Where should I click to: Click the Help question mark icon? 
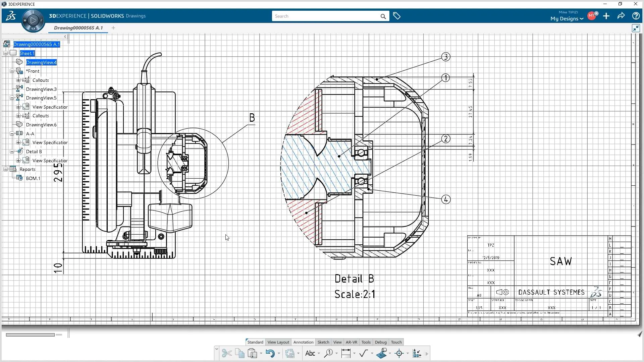click(x=636, y=16)
